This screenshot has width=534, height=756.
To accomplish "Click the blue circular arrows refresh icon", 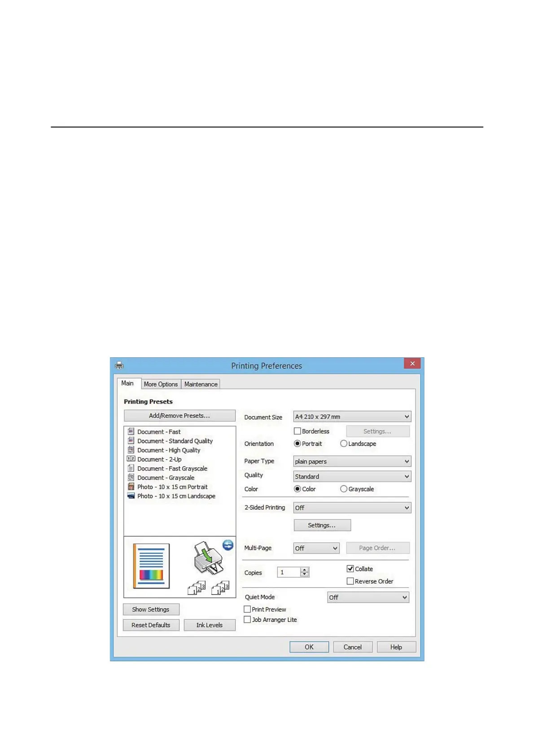I will pos(228,545).
